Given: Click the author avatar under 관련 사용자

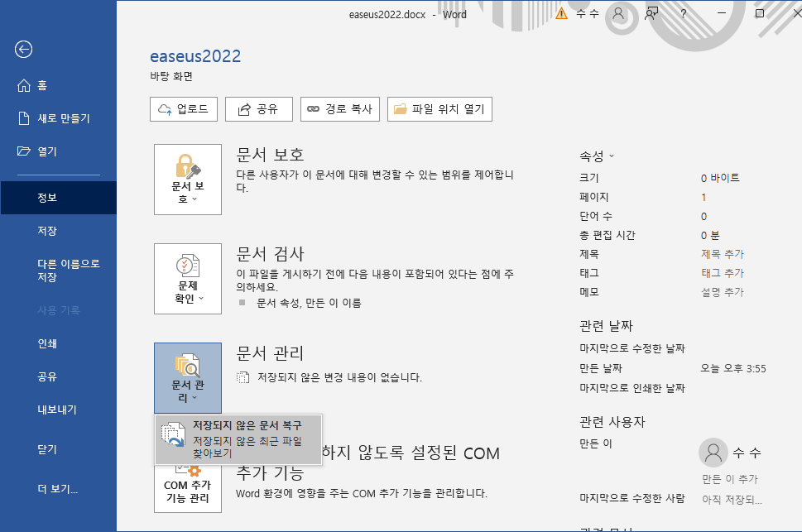Looking at the screenshot, I should (712, 452).
